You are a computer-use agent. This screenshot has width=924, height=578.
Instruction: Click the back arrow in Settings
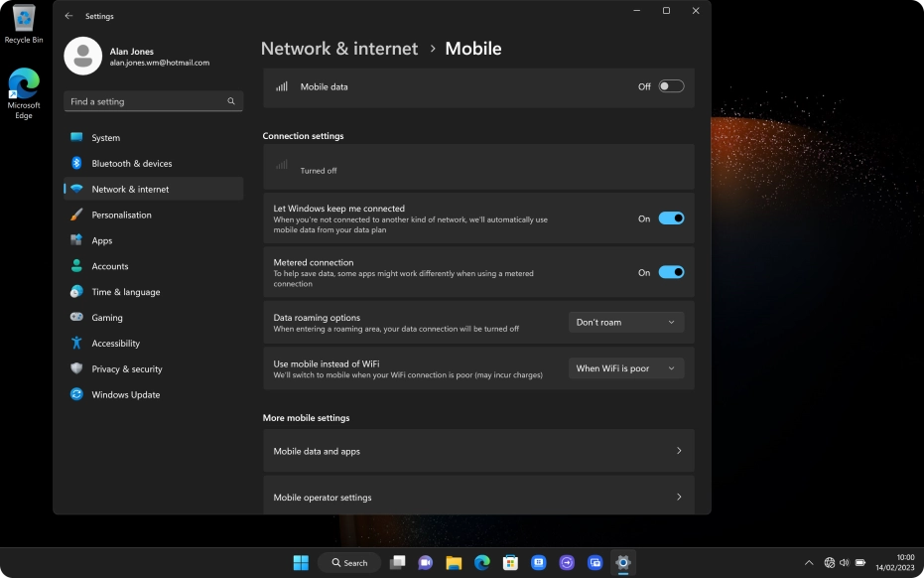(x=68, y=16)
